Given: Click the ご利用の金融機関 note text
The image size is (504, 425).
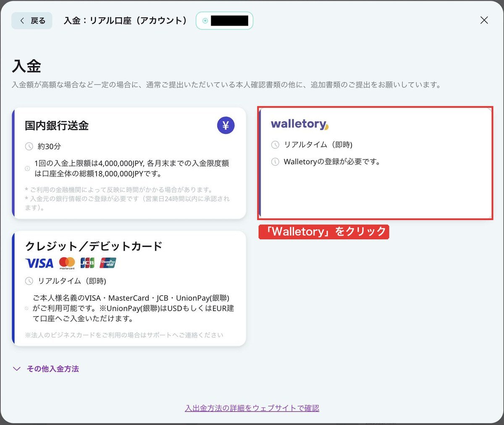Looking at the screenshot, I should [118, 189].
